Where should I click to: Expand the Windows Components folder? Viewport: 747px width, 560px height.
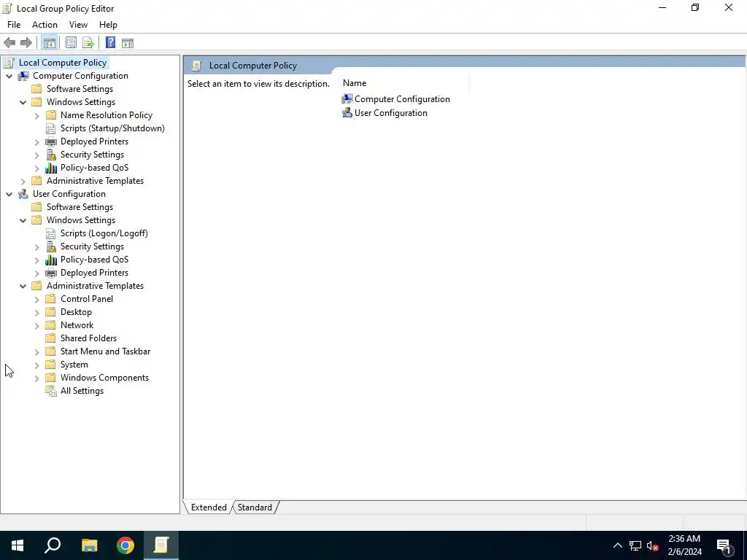point(36,378)
